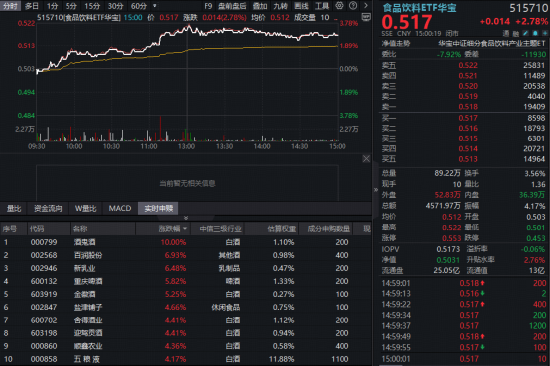Image resolution: width=550 pixels, height=366 pixels.
Task: Select row with code 600132
Action: [x=185, y=281]
